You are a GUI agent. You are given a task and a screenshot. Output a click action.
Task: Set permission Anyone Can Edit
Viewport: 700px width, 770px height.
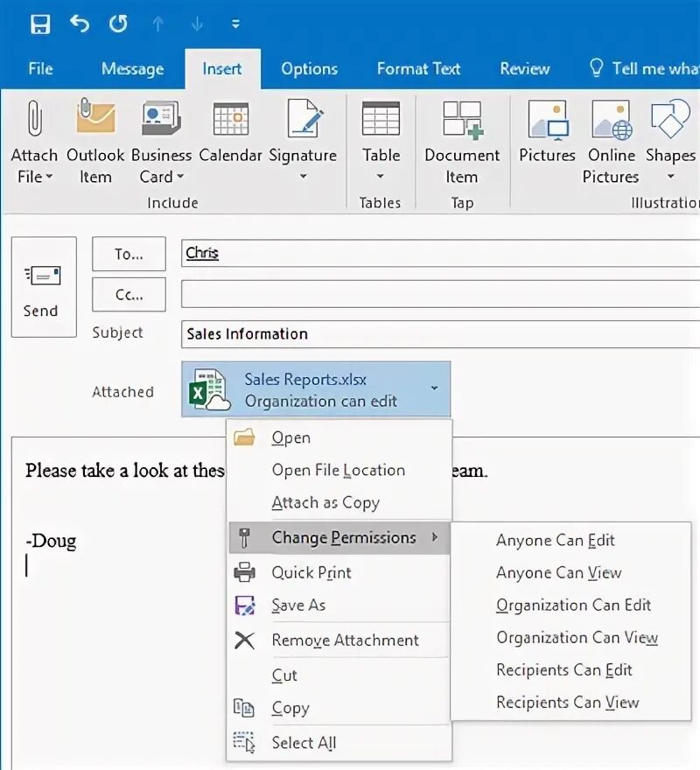(570, 541)
